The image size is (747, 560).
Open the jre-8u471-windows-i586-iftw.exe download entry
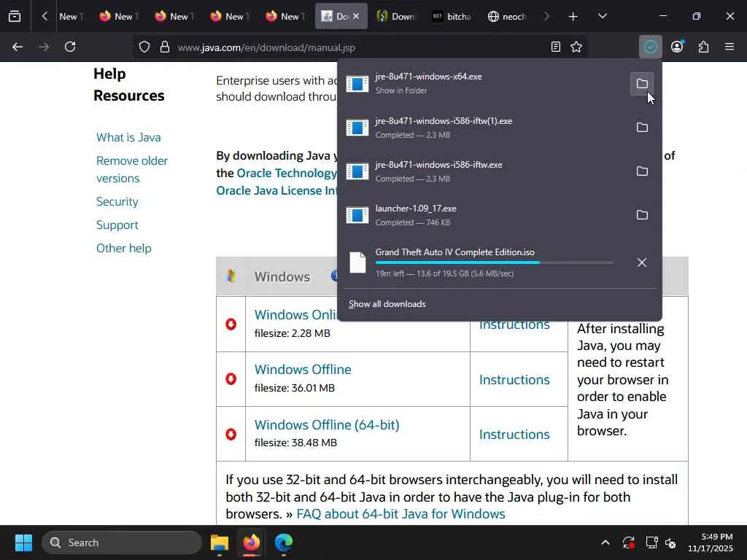[484, 171]
